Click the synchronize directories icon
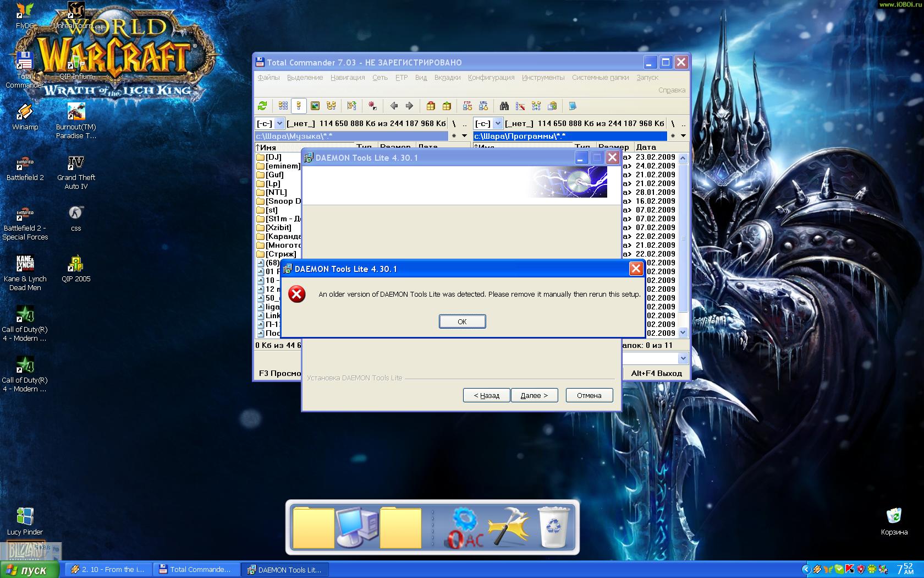This screenshot has width=924, height=578. [x=536, y=106]
